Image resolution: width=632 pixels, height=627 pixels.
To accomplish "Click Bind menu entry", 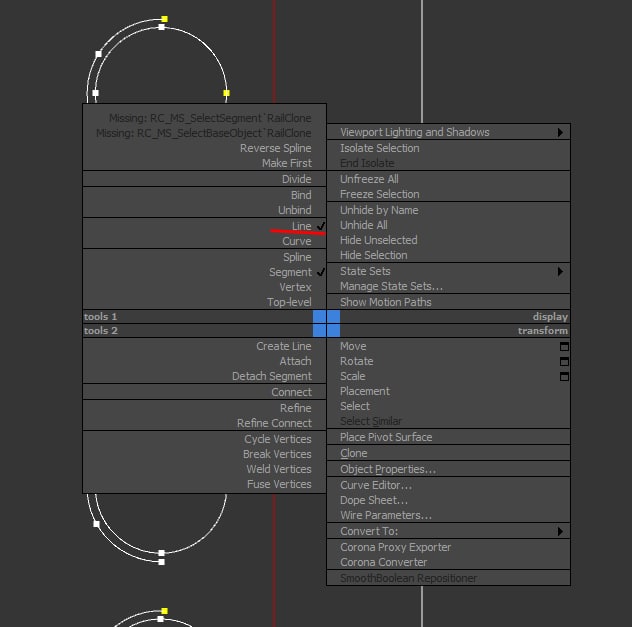I will click(x=301, y=195).
